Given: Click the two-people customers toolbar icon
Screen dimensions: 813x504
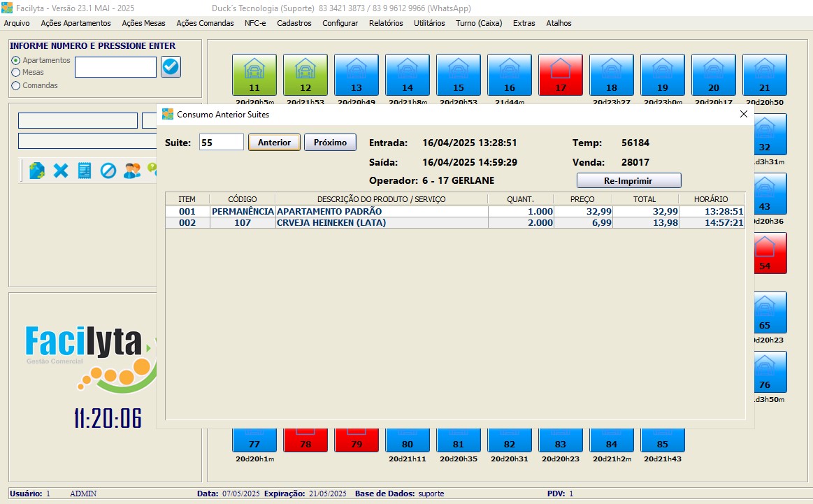Looking at the screenshot, I should coord(132,171).
